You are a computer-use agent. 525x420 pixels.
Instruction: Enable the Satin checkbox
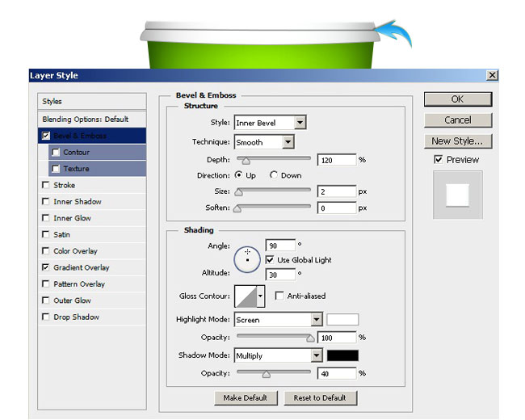click(45, 234)
